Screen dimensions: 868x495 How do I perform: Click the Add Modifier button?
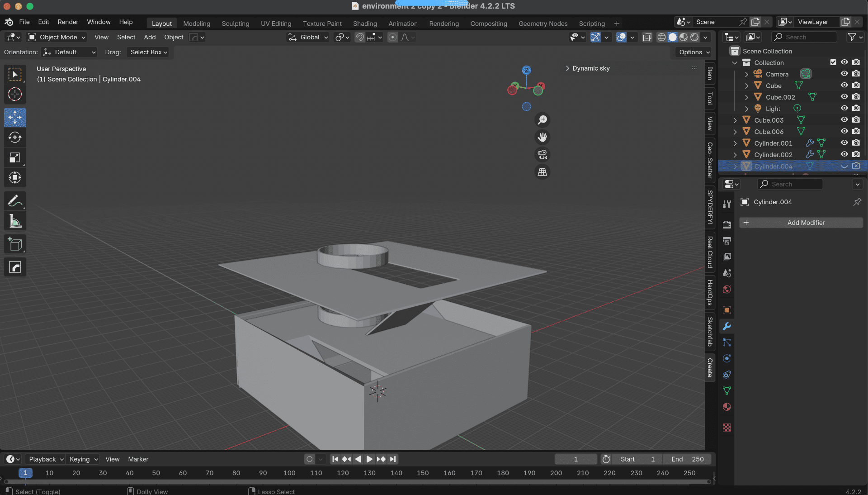coord(801,223)
